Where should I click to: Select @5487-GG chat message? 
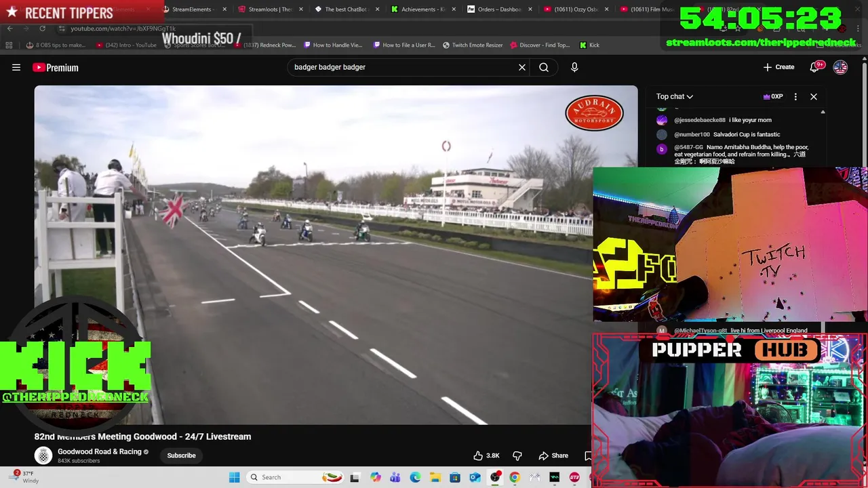click(734, 154)
